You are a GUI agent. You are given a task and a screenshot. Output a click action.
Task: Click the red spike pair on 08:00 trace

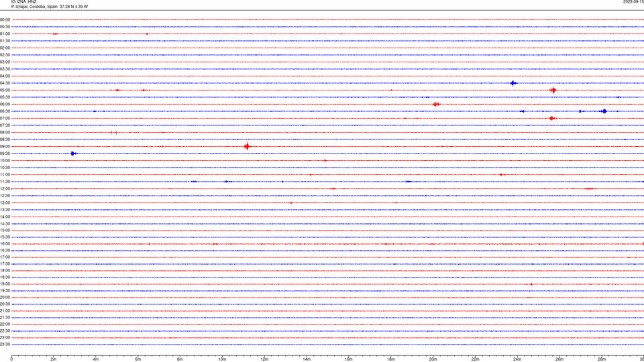click(x=114, y=133)
